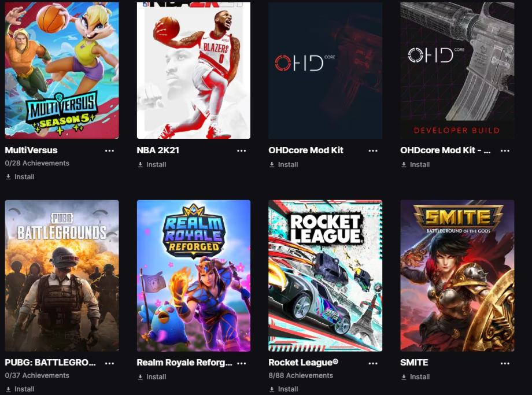
Task: Install SMITE
Action: [415, 376]
